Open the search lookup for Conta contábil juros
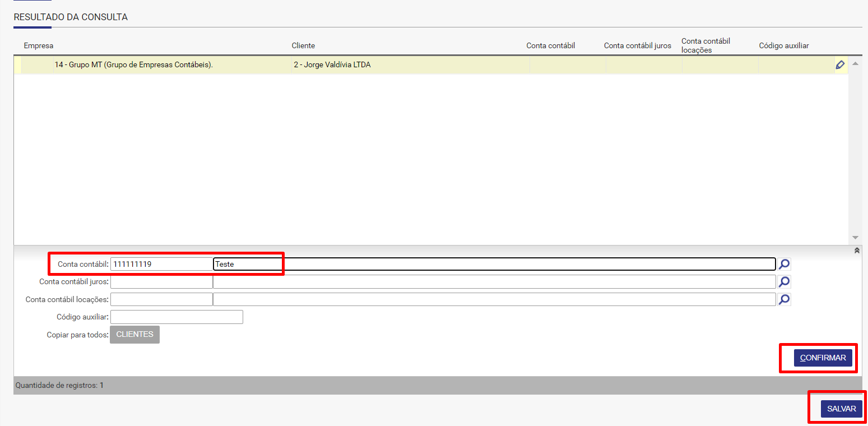Screen dimensions: 868x426 (785, 281)
